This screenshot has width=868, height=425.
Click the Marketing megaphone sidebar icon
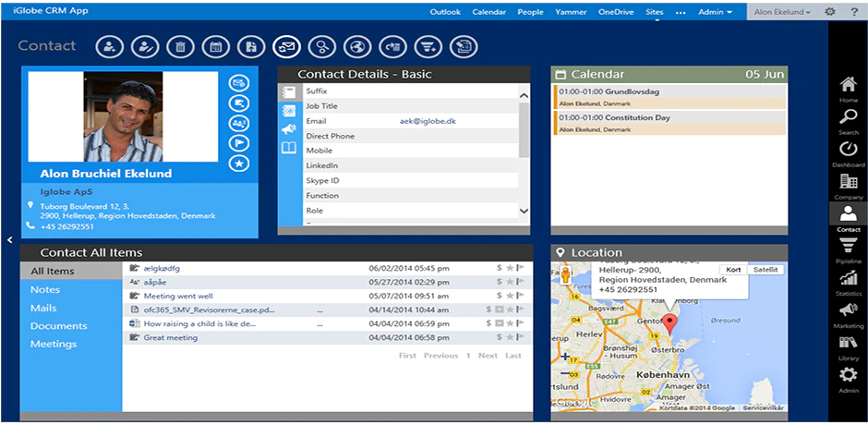848,316
